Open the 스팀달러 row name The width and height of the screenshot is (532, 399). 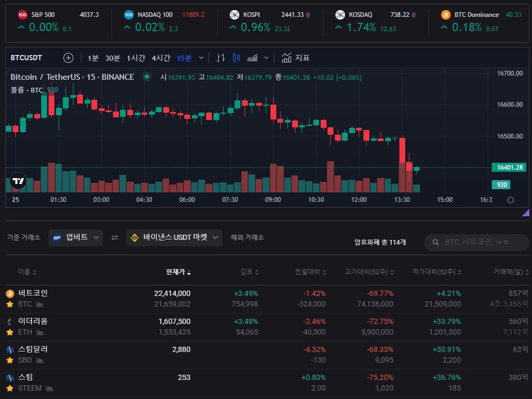tap(33, 349)
